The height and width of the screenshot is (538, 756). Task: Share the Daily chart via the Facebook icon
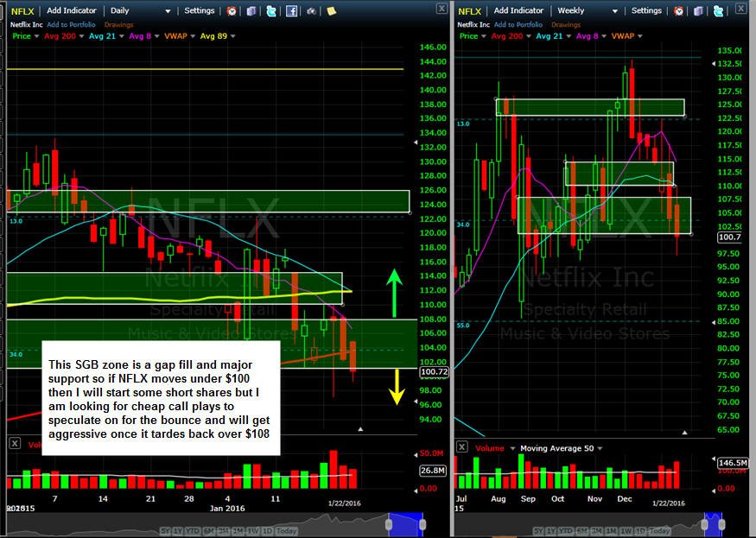pos(291,10)
